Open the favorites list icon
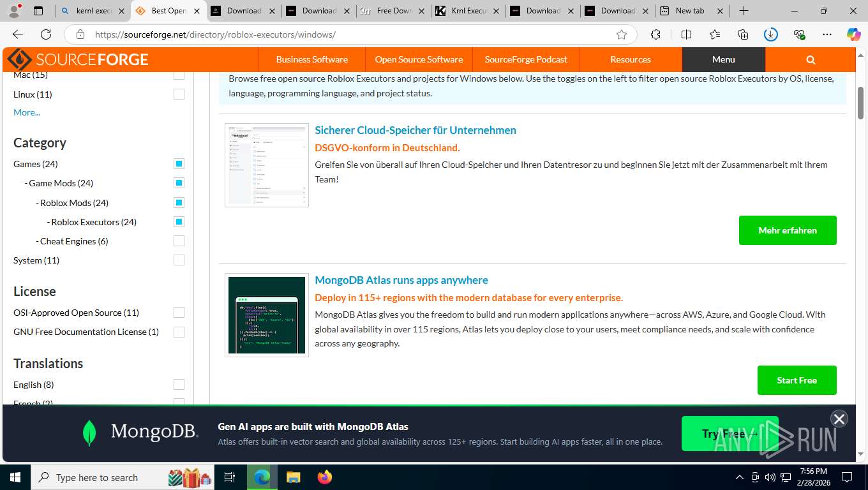 [x=714, y=34]
